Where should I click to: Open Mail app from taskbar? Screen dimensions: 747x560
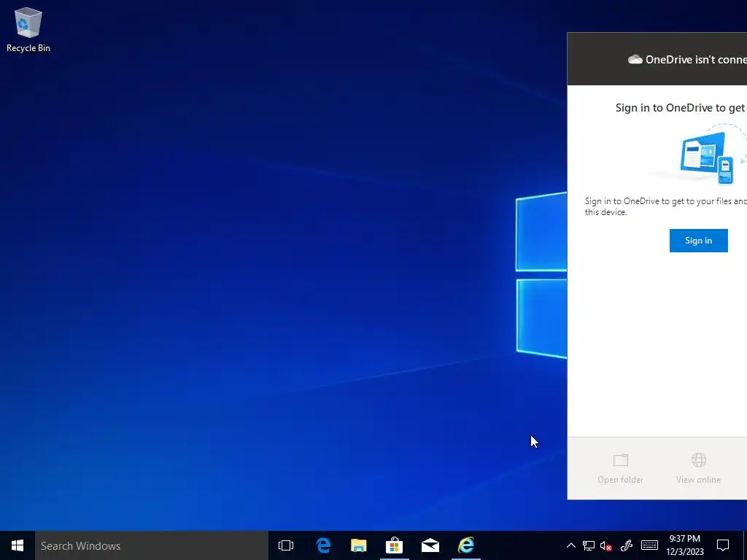coord(430,545)
